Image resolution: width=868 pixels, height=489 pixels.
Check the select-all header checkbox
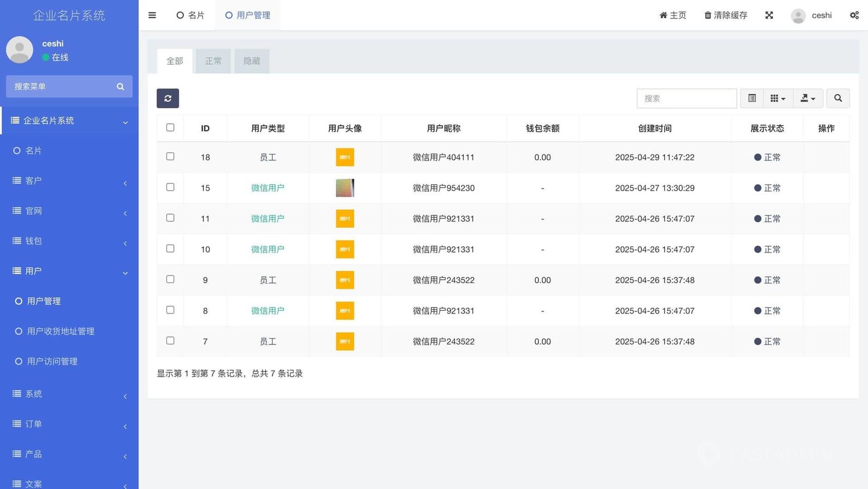point(170,128)
